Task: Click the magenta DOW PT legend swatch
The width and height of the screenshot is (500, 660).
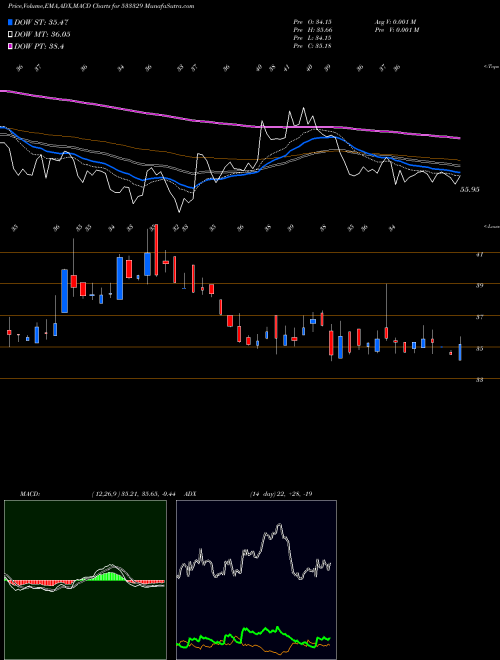Action: click(10, 46)
